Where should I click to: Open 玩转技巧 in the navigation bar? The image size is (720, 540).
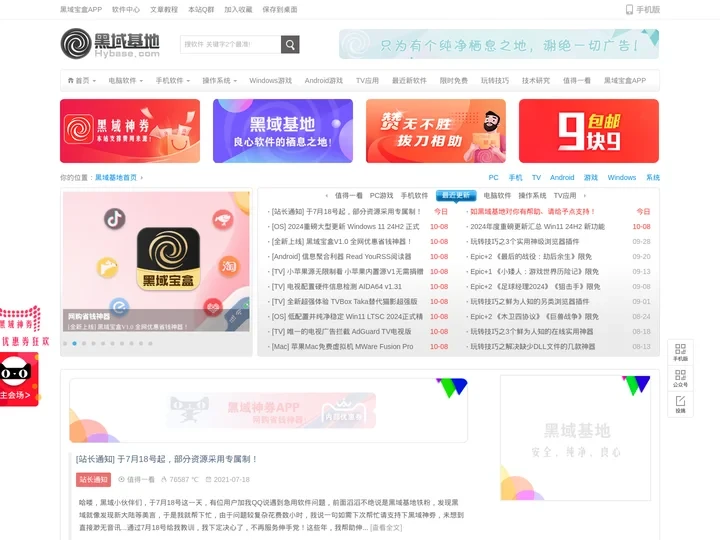[x=495, y=80]
